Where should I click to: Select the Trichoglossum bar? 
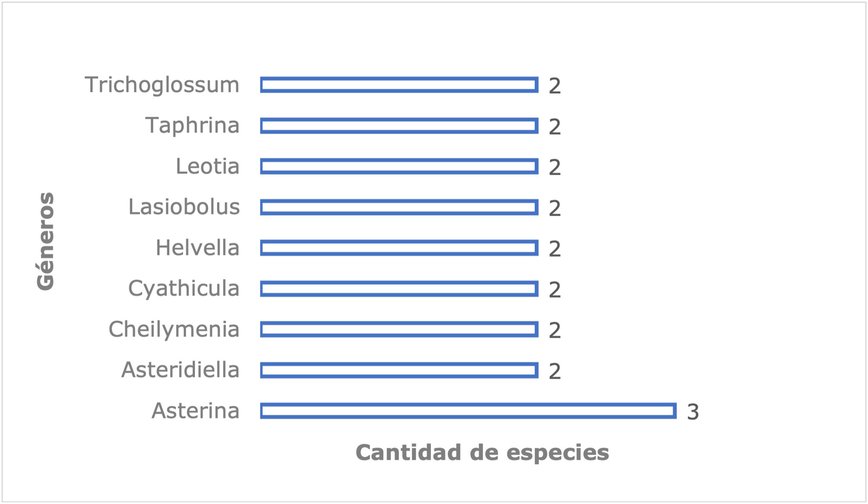tap(399, 85)
